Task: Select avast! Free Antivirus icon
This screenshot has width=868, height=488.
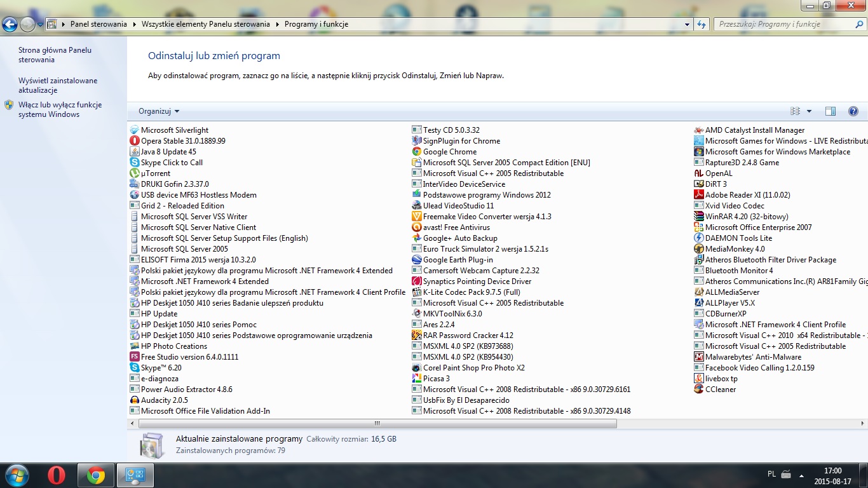Action: (x=417, y=227)
